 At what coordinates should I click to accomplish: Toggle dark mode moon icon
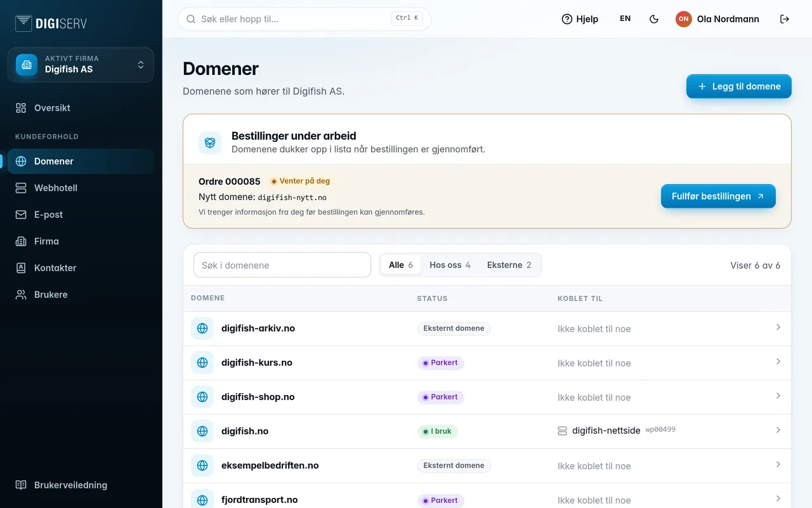click(654, 19)
